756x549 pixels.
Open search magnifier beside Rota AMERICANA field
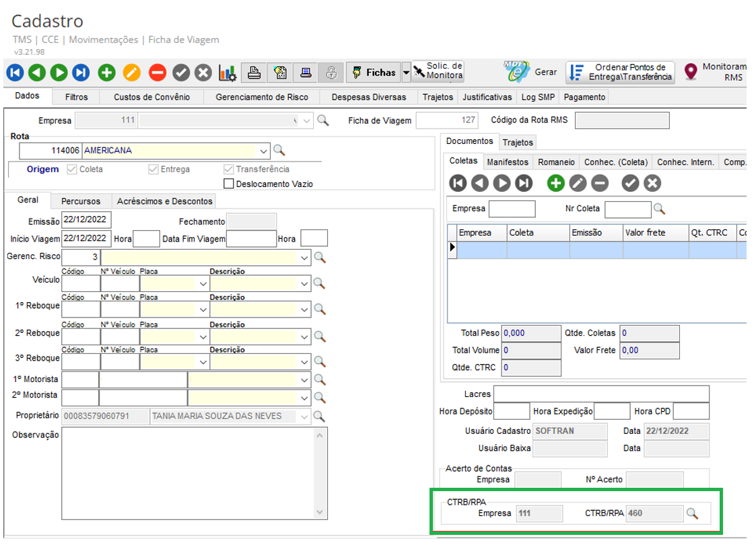click(279, 150)
